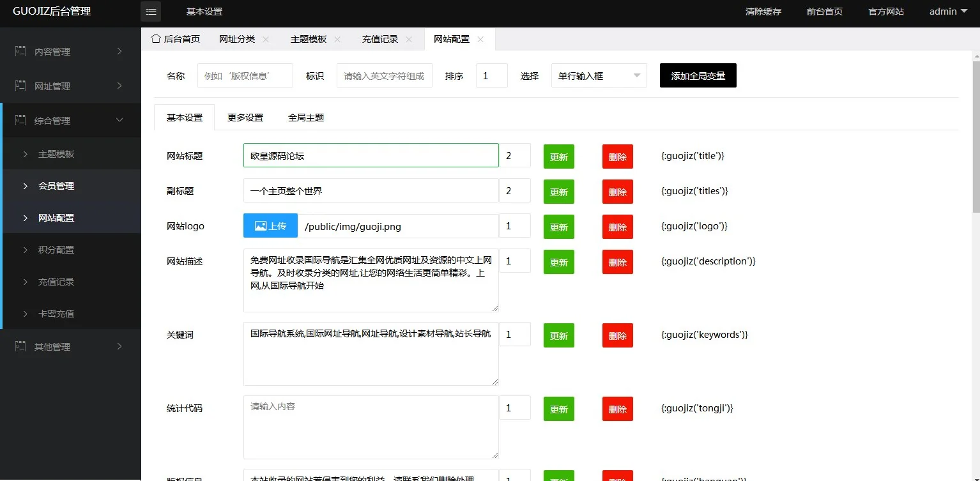Open the admin user dropdown menu
980x481 pixels.
(948, 11)
